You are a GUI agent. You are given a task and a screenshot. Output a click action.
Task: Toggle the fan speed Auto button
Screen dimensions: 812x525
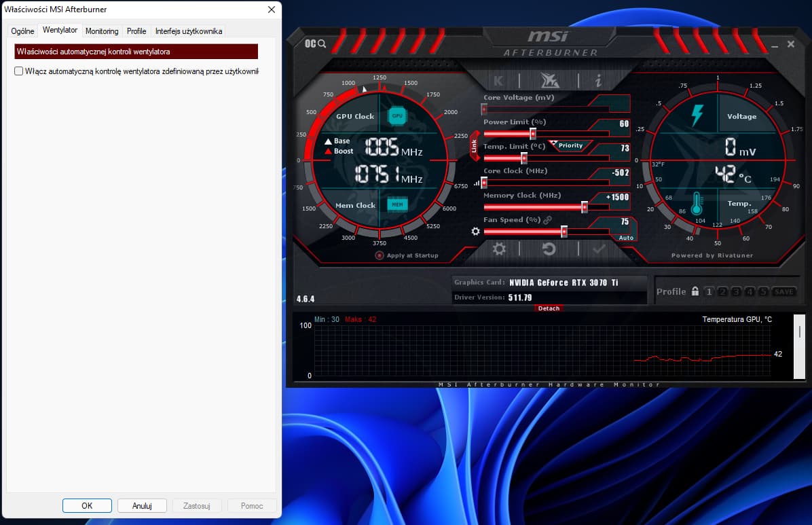click(x=625, y=238)
